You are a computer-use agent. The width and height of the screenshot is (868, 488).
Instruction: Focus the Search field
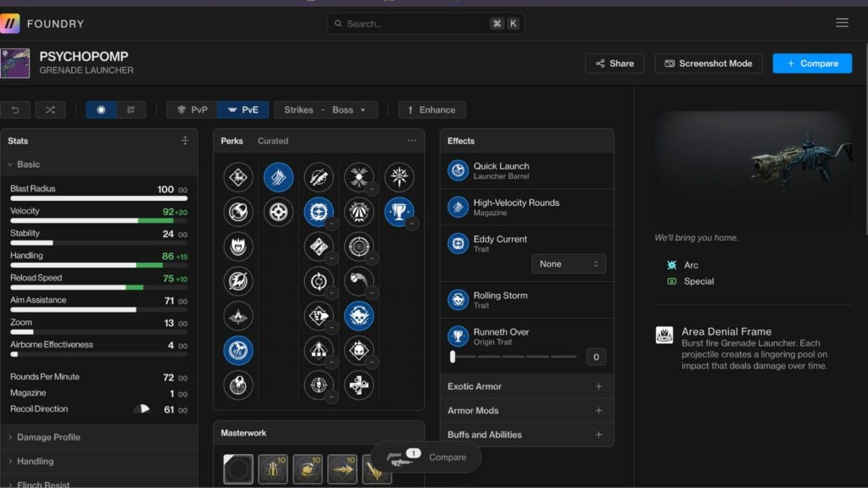(x=426, y=23)
